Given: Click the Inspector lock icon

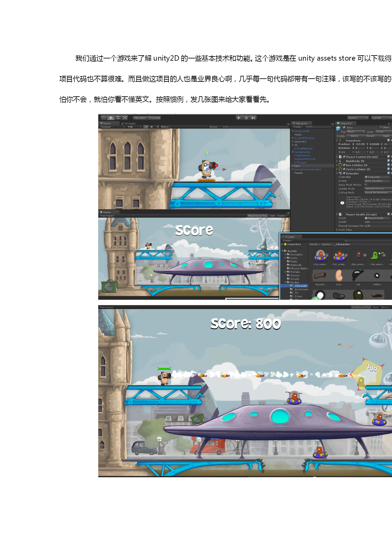Looking at the screenshot, I should coord(389,123).
